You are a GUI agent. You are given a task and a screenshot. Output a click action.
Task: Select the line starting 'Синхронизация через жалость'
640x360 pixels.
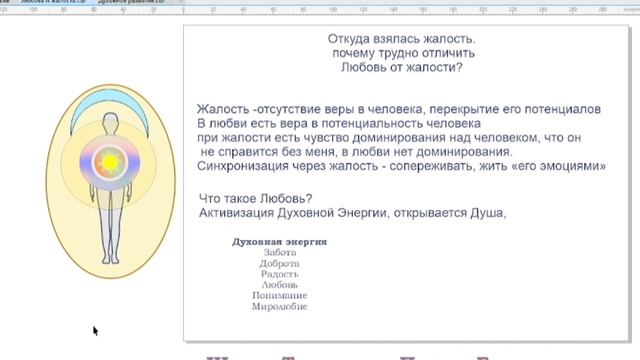click(x=402, y=166)
